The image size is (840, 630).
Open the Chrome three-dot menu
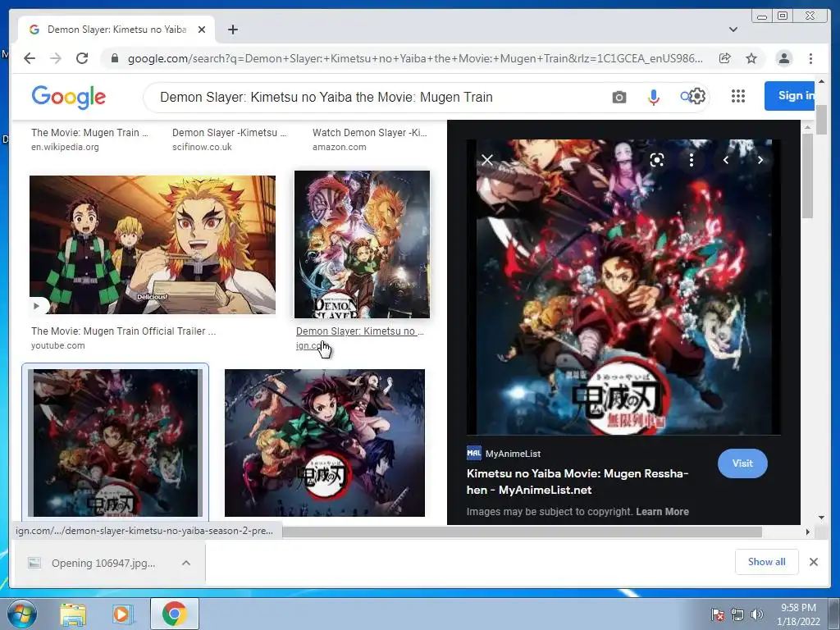[810, 58]
